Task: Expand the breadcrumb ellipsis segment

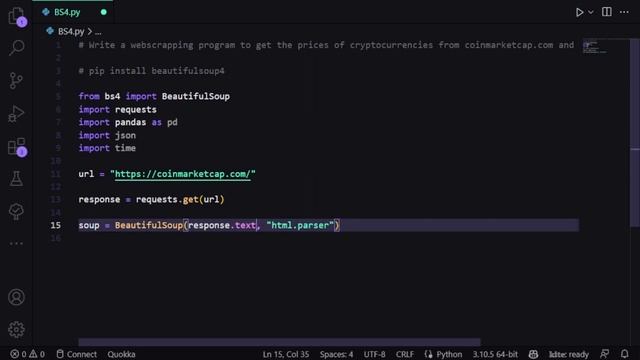Action: click(x=98, y=31)
